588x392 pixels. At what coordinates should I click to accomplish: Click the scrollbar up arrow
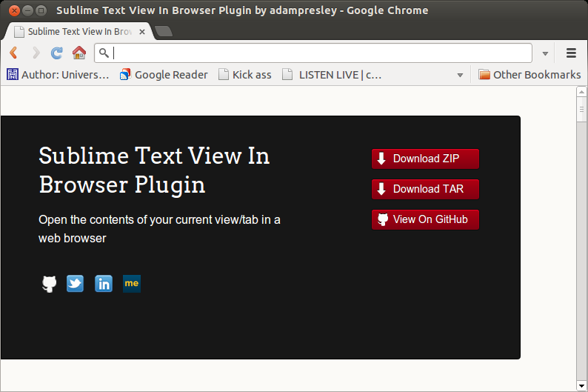tap(581, 92)
